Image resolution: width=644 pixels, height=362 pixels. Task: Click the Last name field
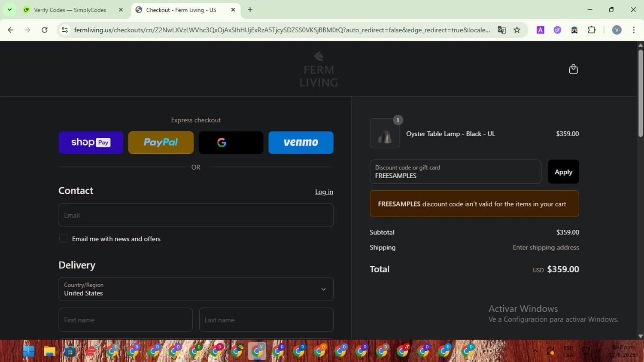pos(266,320)
